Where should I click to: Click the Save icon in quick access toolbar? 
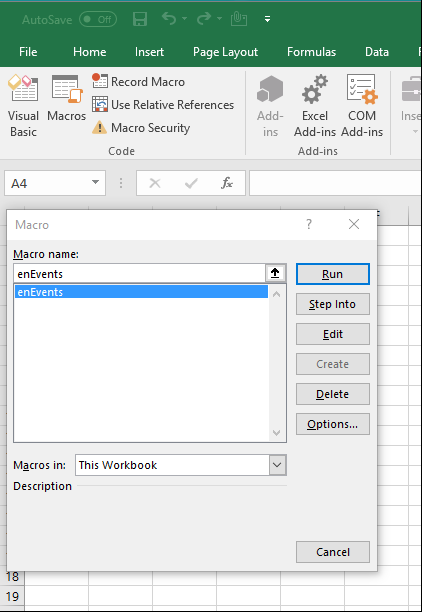coord(140,19)
